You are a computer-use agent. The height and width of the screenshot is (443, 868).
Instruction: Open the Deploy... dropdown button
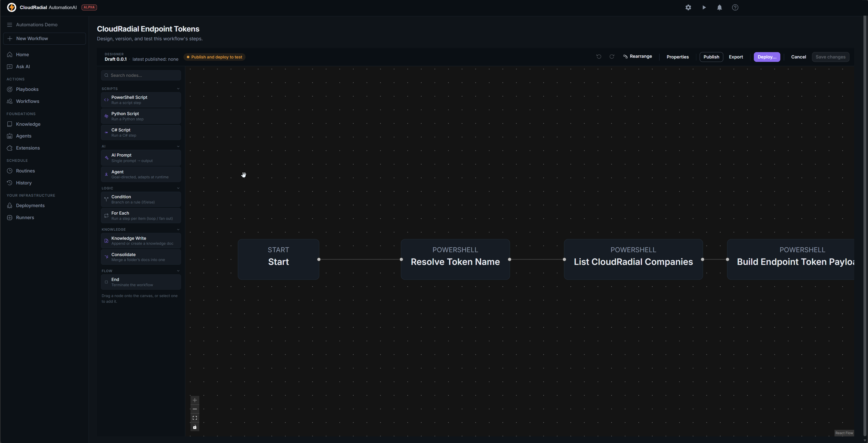(x=767, y=57)
